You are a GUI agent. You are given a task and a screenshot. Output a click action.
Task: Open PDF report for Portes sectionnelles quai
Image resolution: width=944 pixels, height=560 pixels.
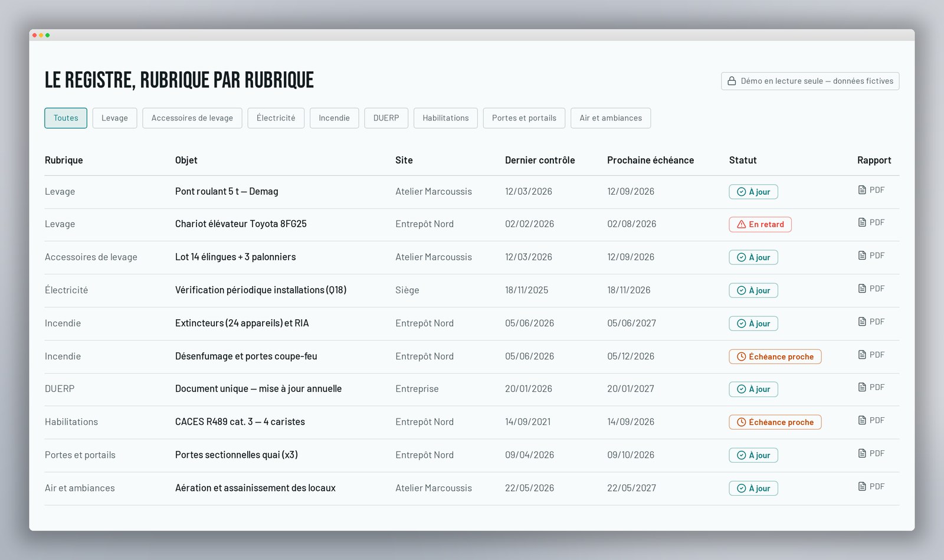pos(871,453)
